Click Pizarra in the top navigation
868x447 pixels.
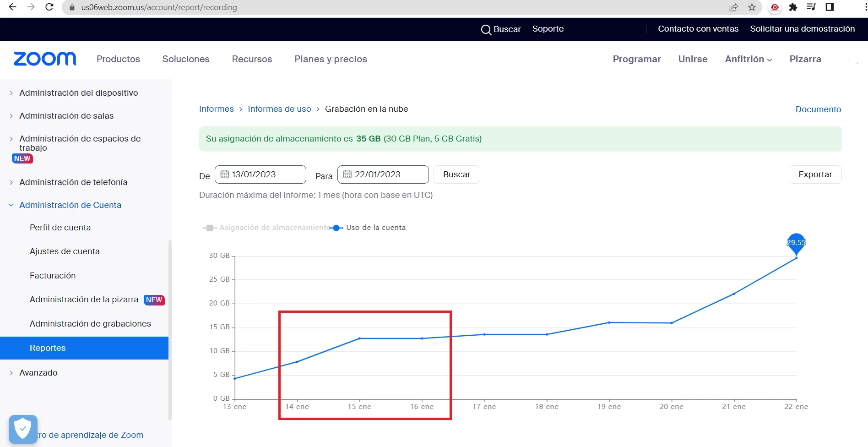pos(805,59)
